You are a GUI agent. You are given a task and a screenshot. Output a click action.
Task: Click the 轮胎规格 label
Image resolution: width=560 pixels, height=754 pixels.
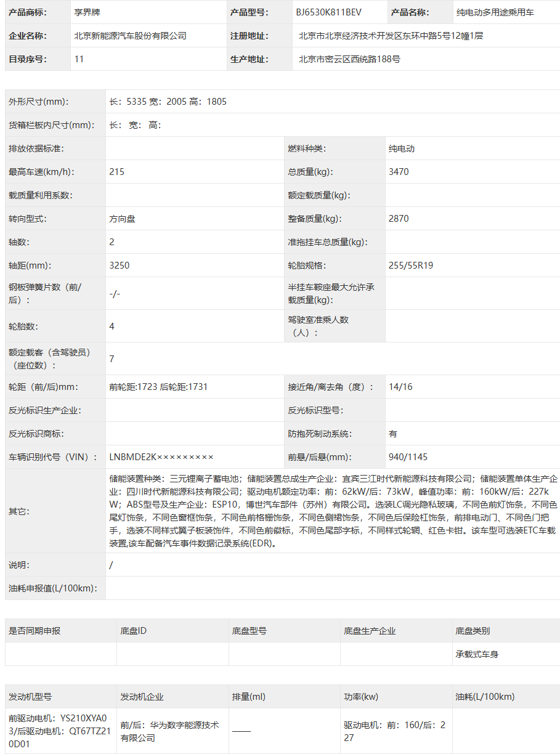[x=306, y=266]
